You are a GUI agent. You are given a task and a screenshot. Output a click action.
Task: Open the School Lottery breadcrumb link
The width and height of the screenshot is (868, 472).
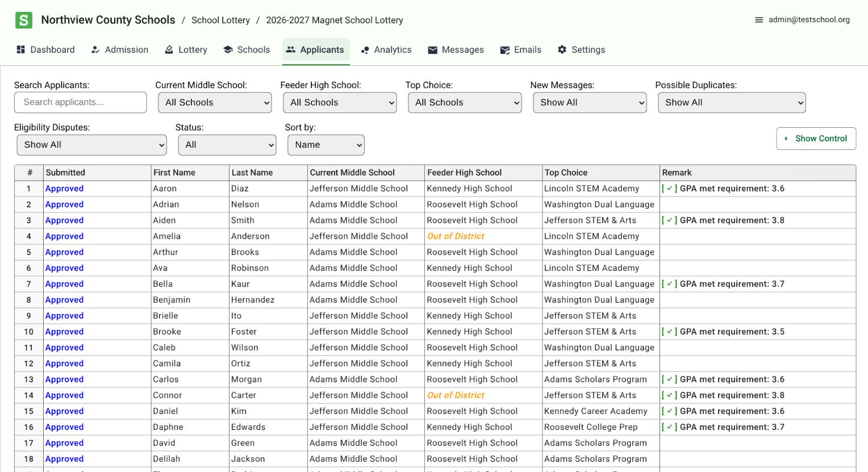(x=220, y=20)
